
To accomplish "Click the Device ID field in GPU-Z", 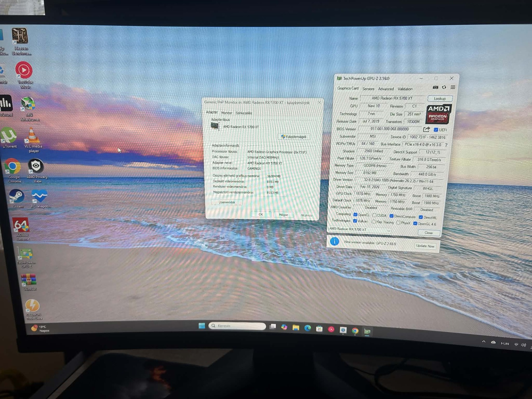I will 427,137.
